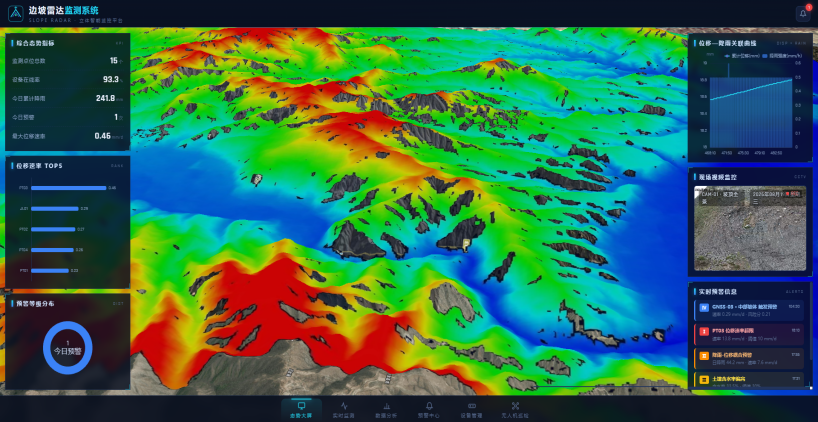
Task: Select the yellow building marker on the terrain map
Action: coord(466,245)
